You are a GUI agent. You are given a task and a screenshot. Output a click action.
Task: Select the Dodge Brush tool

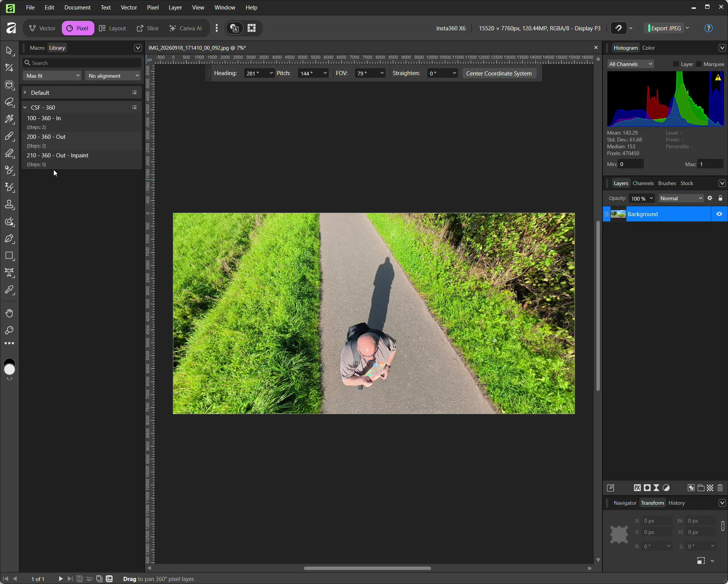[9, 171]
